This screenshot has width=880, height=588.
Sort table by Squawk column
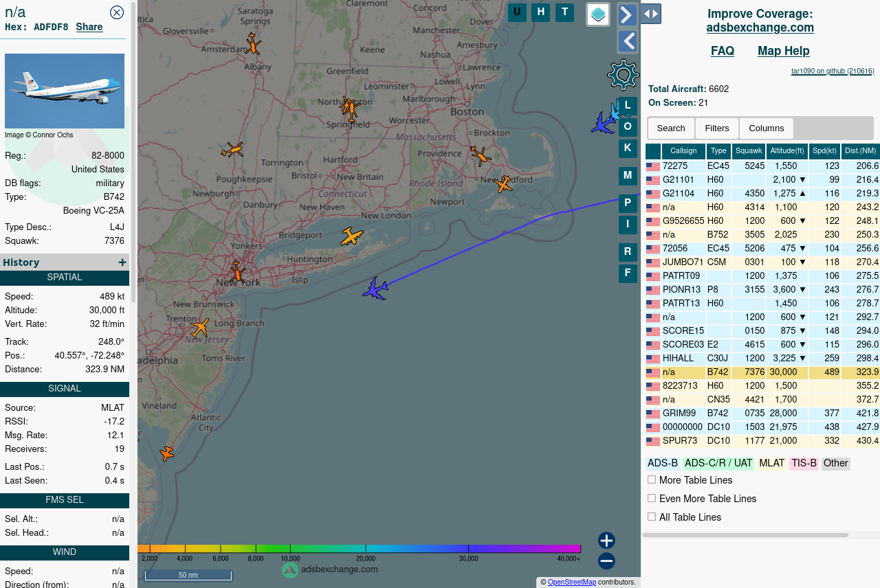(x=749, y=151)
